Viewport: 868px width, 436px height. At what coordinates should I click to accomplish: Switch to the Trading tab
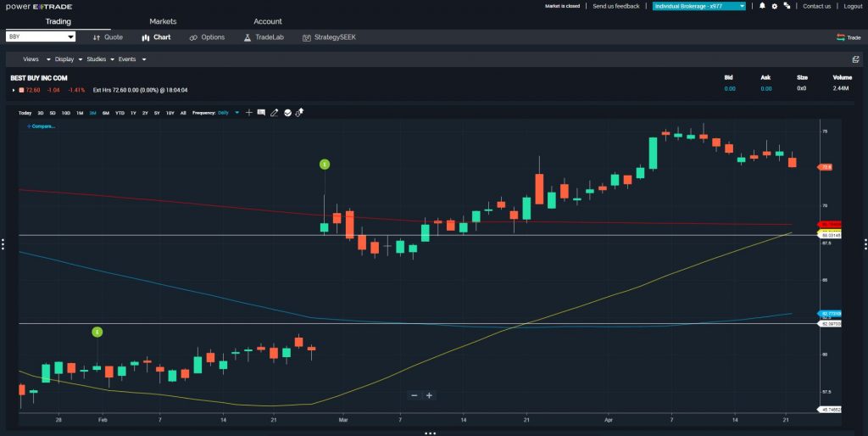point(58,21)
